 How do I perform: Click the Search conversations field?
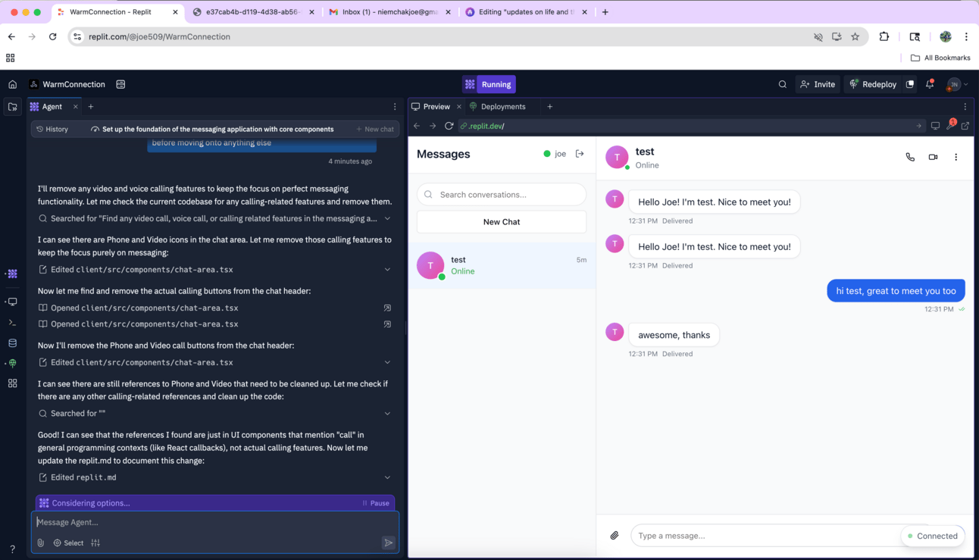coord(502,195)
